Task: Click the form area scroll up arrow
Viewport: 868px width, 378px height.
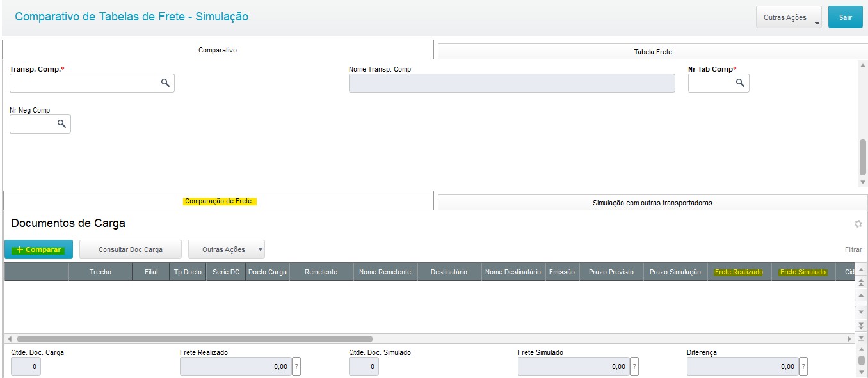Action: (862, 65)
